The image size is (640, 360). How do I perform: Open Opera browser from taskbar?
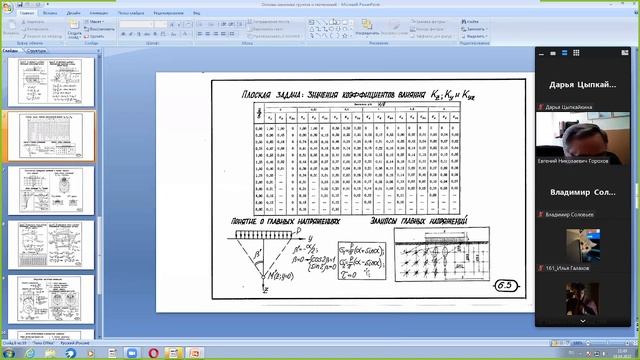[153, 353]
